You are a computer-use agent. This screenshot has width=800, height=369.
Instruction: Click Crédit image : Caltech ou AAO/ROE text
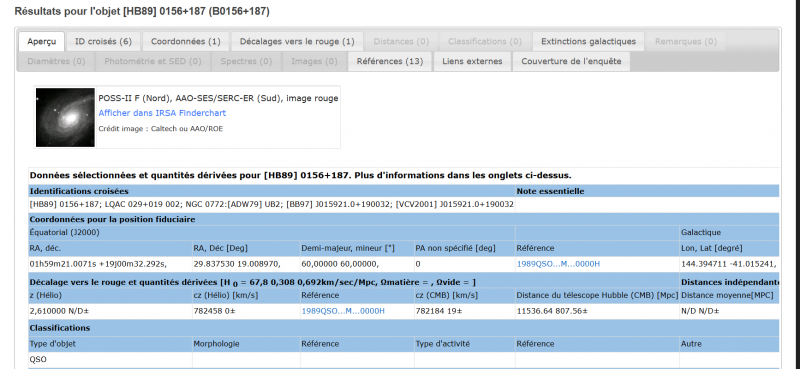click(161, 129)
